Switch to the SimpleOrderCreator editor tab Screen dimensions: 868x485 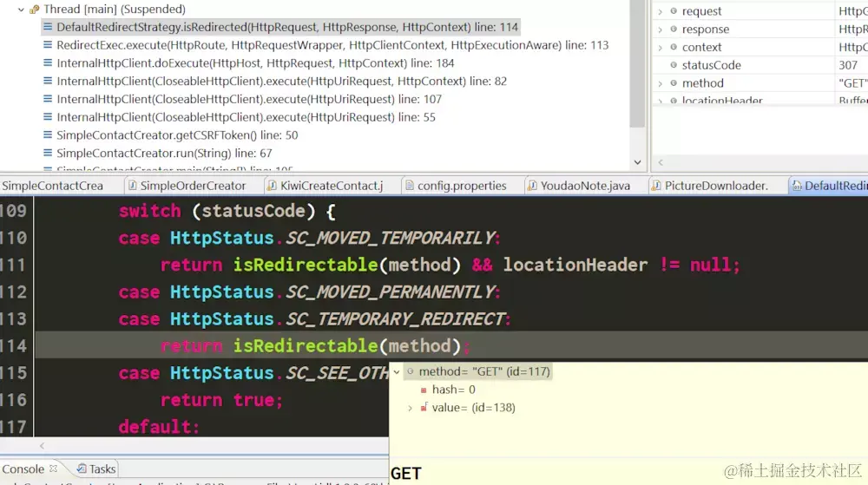[x=193, y=186]
